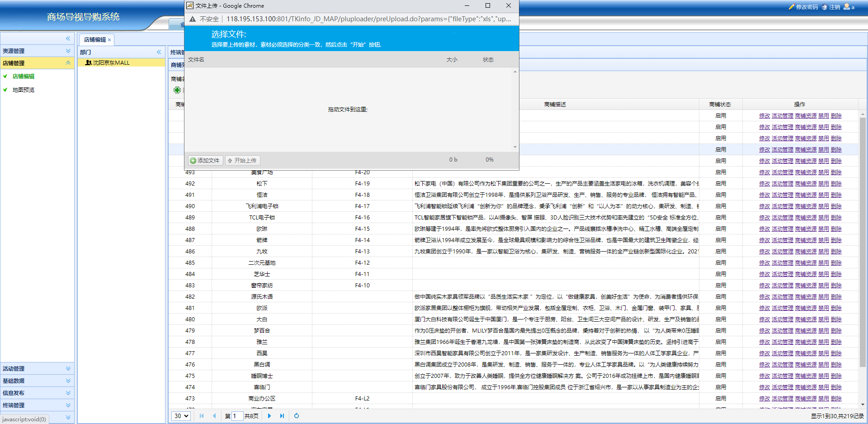The image size is (868, 424).
Task: Close the 店铺编辑 tab with its x
Action: coord(109,40)
